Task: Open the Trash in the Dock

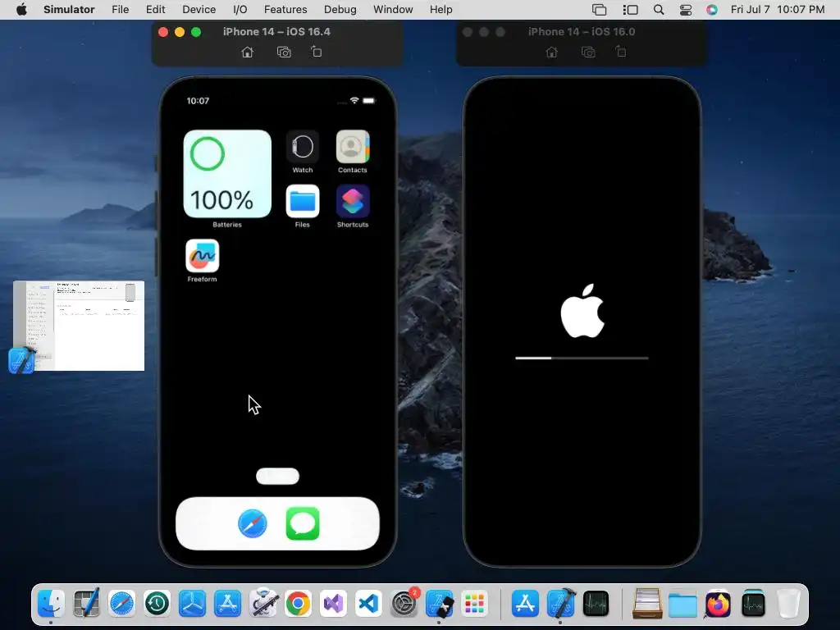Action: pyautogui.click(x=788, y=604)
